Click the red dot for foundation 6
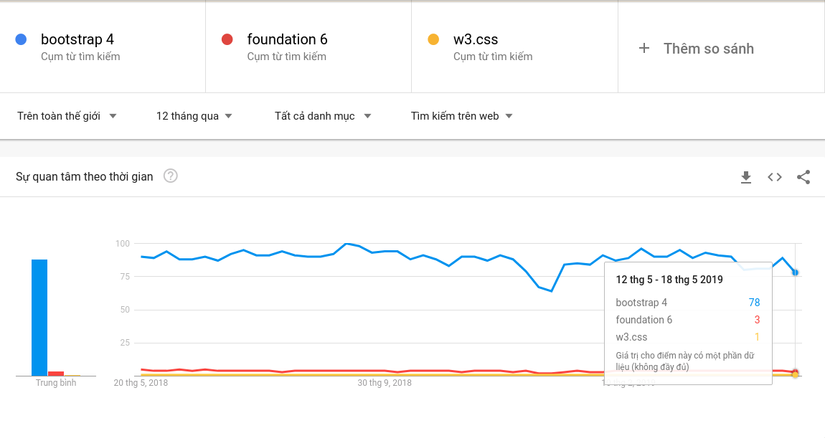Image resolution: width=825 pixels, height=438 pixels. (227, 39)
